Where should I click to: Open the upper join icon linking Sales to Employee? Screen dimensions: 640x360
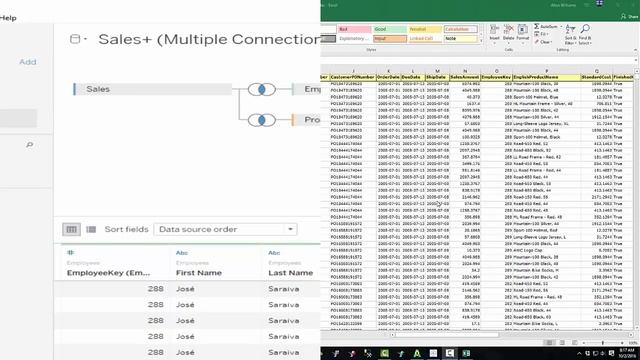point(262,89)
